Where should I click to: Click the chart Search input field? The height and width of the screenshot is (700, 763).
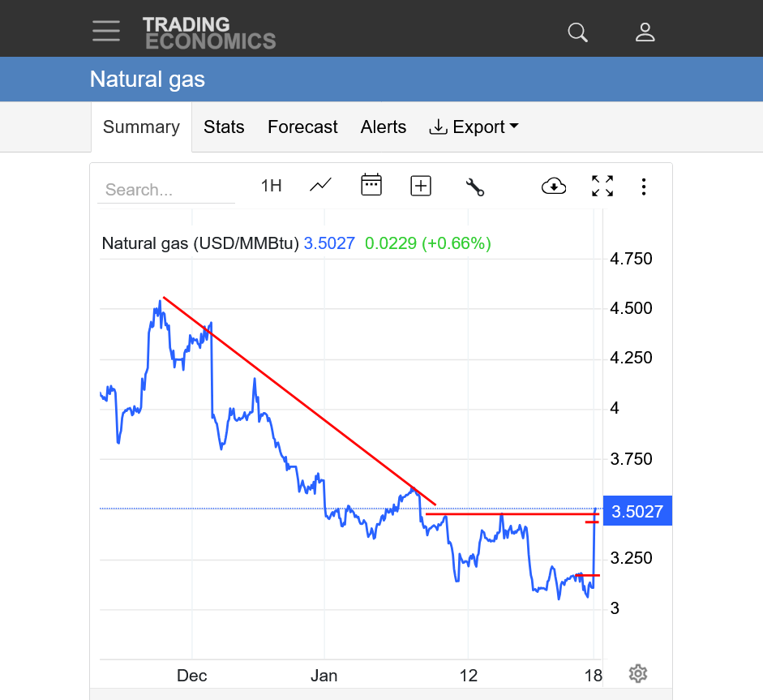[x=166, y=190]
